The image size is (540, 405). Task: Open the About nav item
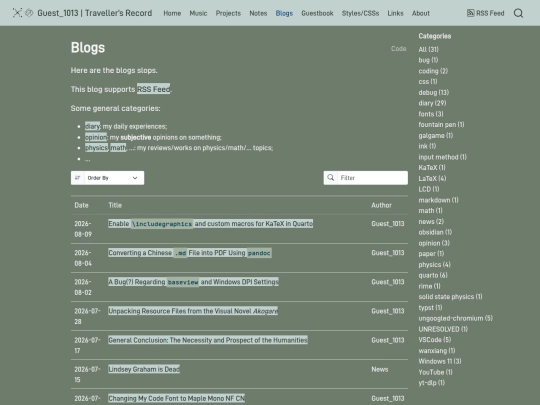point(421,13)
